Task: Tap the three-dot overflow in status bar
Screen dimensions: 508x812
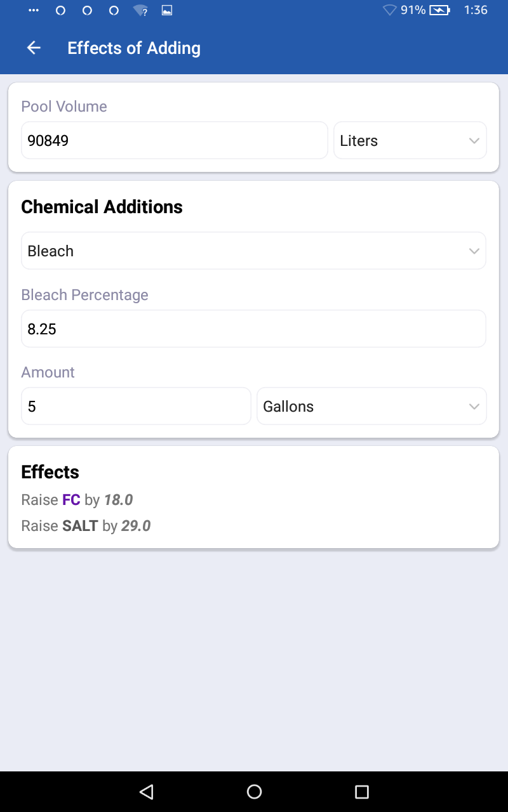Action: [34, 10]
